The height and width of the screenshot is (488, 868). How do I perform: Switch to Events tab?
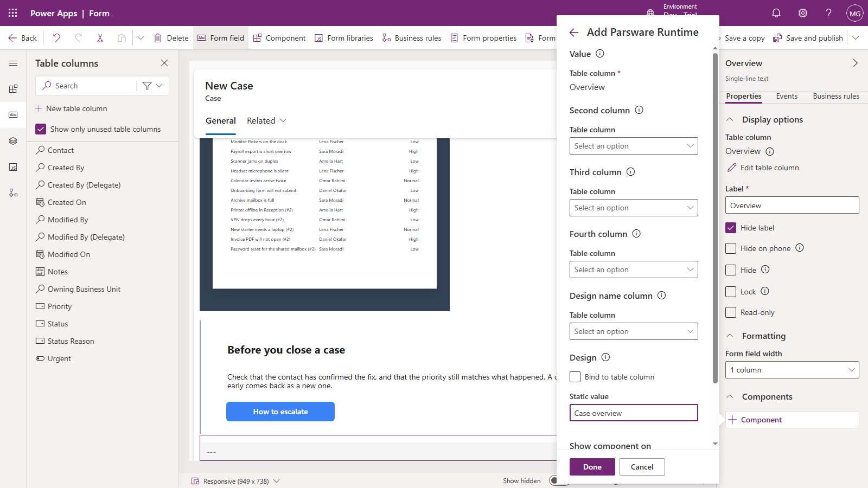click(x=787, y=96)
